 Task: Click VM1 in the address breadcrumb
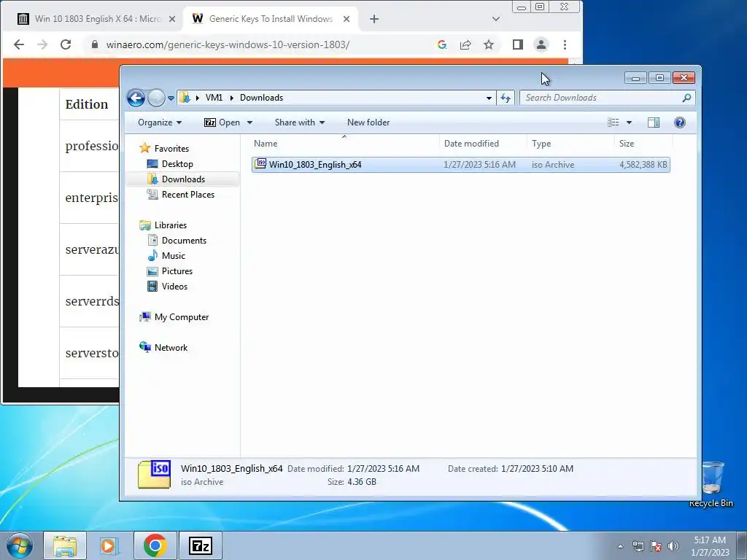(x=214, y=98)
